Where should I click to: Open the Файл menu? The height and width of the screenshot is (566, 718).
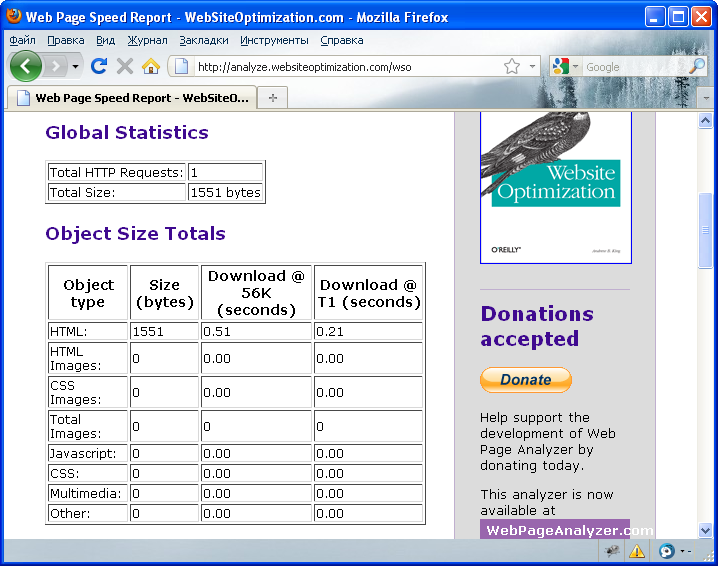click(x=22, y=40)
